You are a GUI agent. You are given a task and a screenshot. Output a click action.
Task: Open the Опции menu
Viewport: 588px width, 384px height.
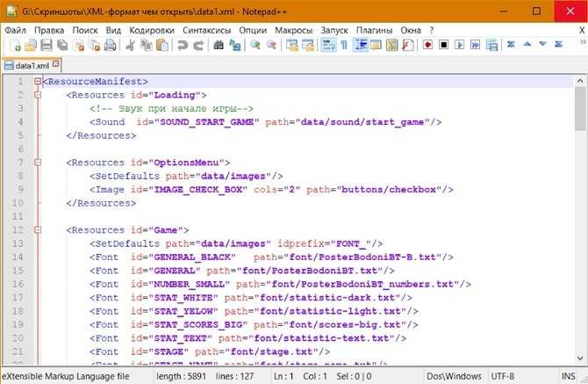[x=253, y=30]
